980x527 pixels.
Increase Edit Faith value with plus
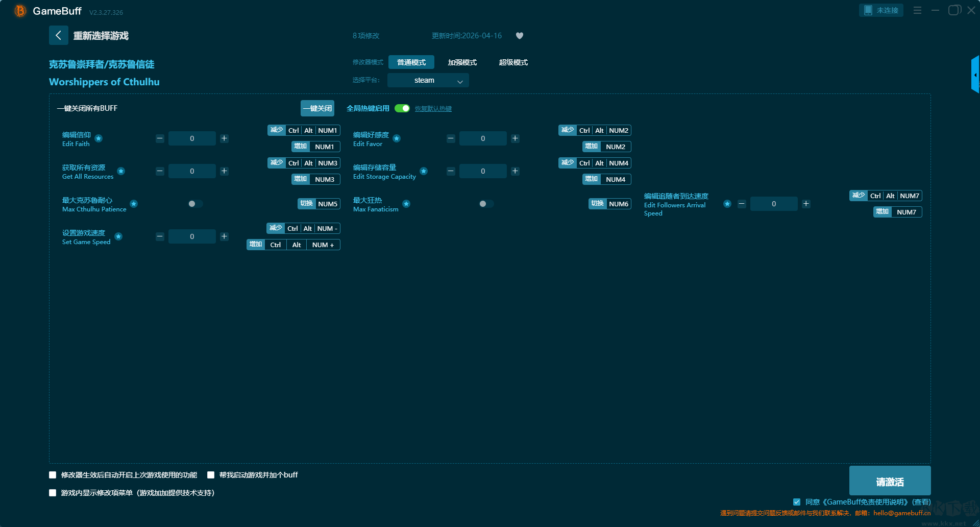click(224, 138)
